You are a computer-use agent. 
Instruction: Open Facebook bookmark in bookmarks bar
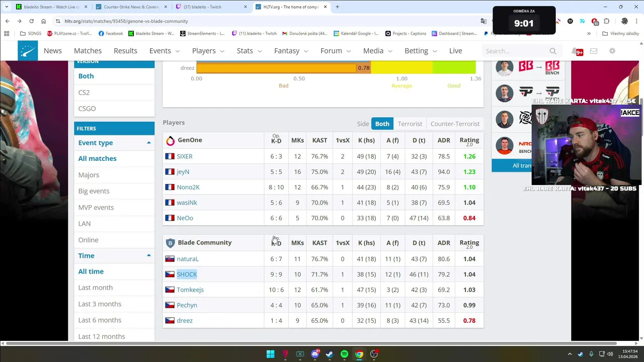(x=111, y=34)
